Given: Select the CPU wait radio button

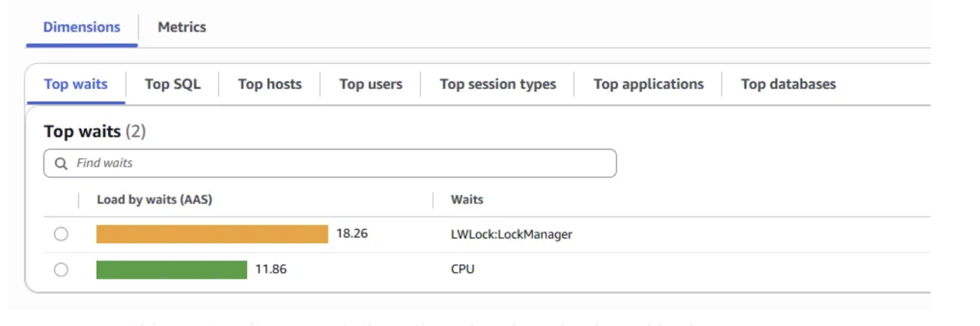Looking at the screenshot, I should click(x=61, y=269).
